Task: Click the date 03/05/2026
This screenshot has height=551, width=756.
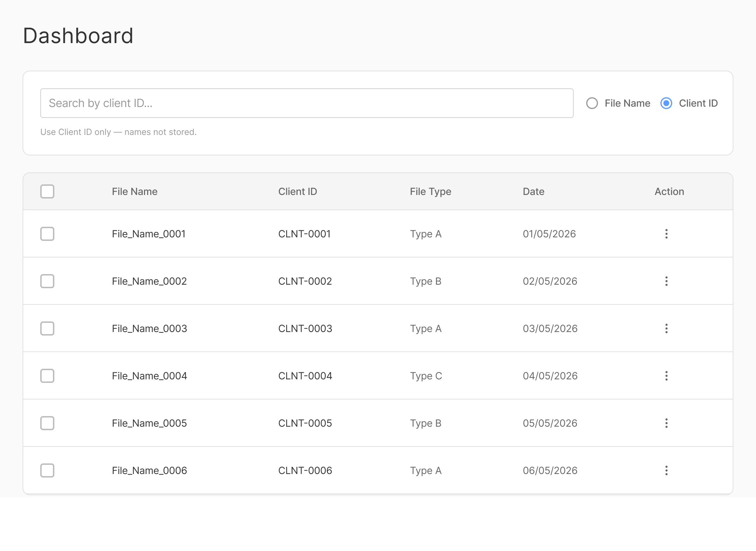Action: click(550, 328)
